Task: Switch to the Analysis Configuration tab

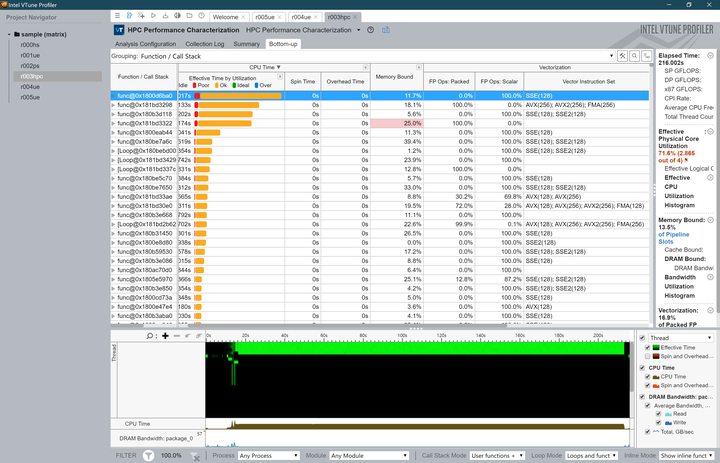Action: [146, 44]
